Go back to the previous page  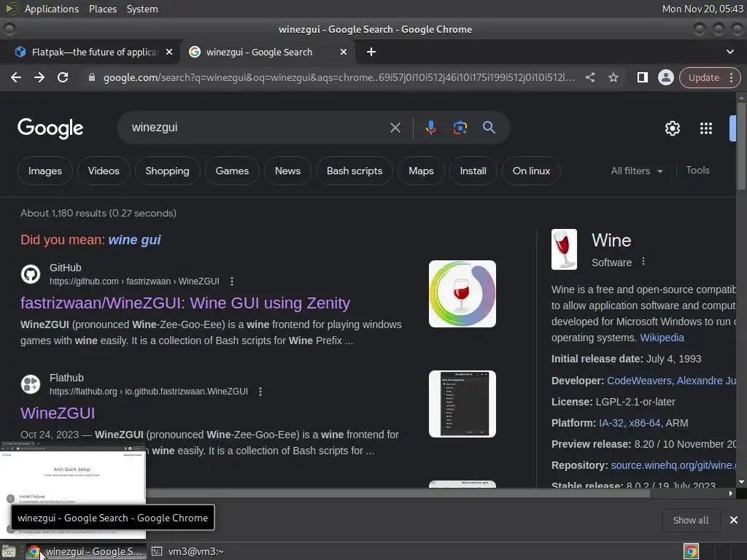(x=16, y=77)
